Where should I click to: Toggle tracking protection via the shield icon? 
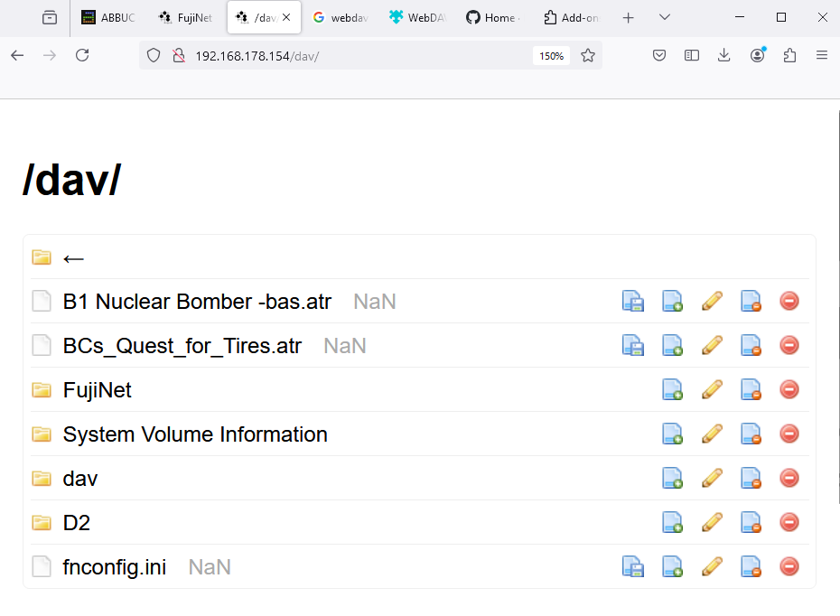click(x=154, y=55)
